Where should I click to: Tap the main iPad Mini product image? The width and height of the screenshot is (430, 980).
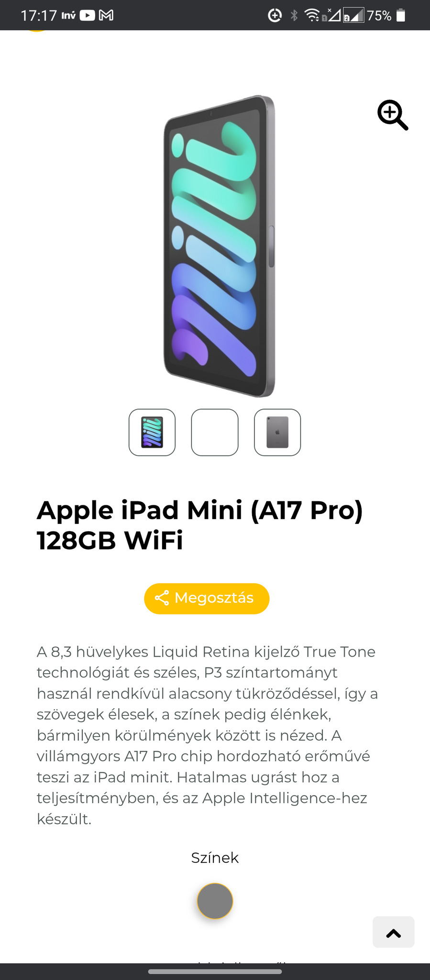(220, 246)
